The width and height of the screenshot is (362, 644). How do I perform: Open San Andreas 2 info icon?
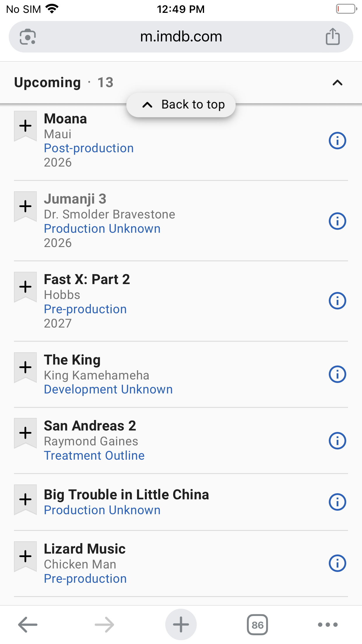coord(337,441)
